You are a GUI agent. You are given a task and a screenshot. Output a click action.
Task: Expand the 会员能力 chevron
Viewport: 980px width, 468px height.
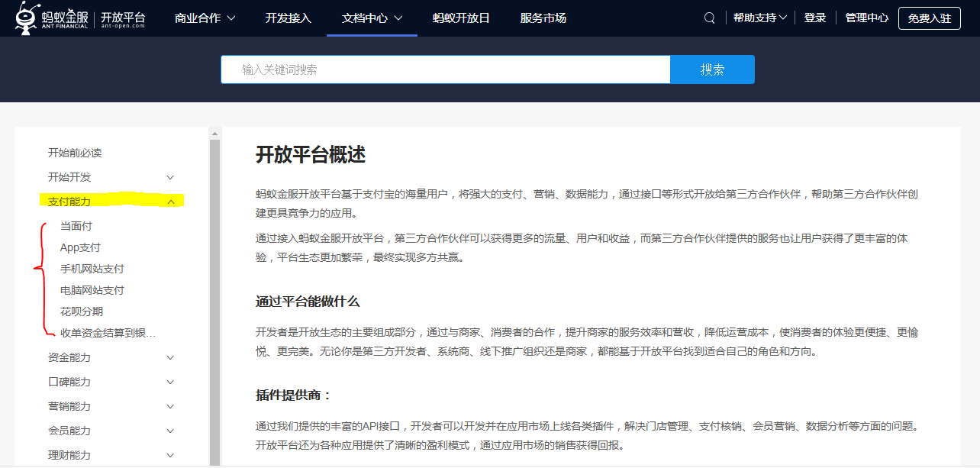[x=170, y=431]
